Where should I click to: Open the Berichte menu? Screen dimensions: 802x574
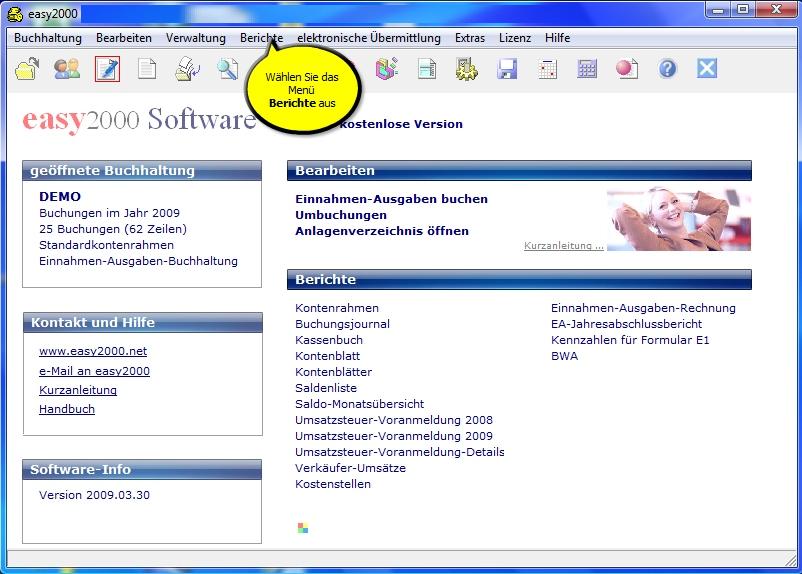click(x=261, y=38)
